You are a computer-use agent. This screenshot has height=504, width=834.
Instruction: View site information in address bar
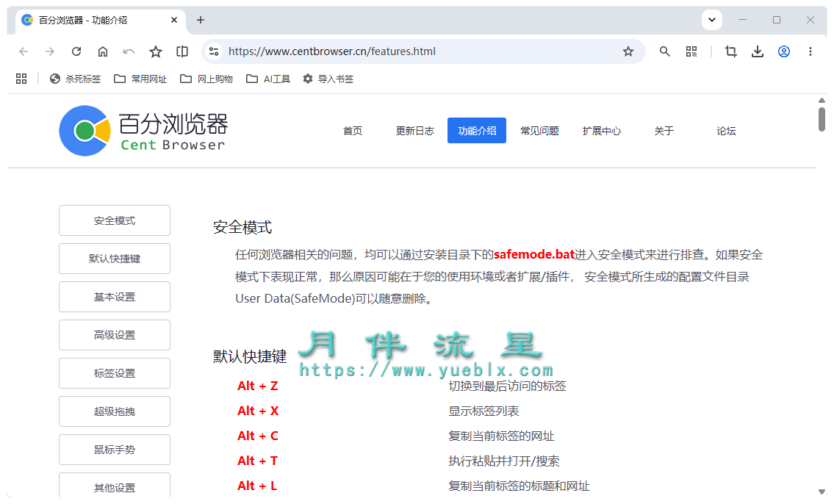(x=214, y=51)
